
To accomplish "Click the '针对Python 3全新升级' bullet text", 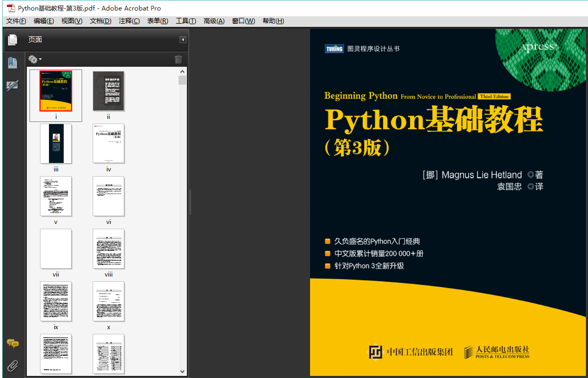I will coord(369,266).
